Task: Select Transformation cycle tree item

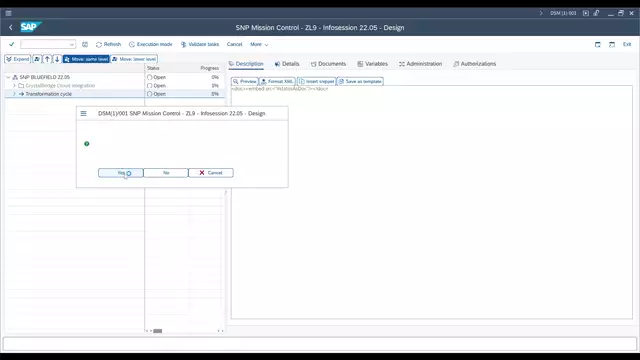Action: [49, 94]
